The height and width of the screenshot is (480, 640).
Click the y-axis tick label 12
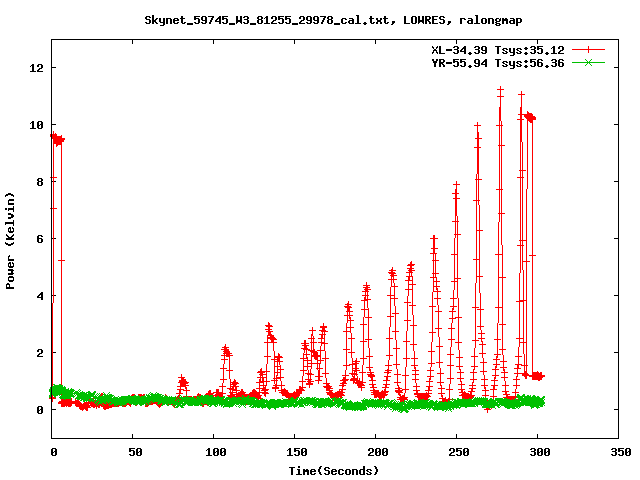[x=36, y=68]
